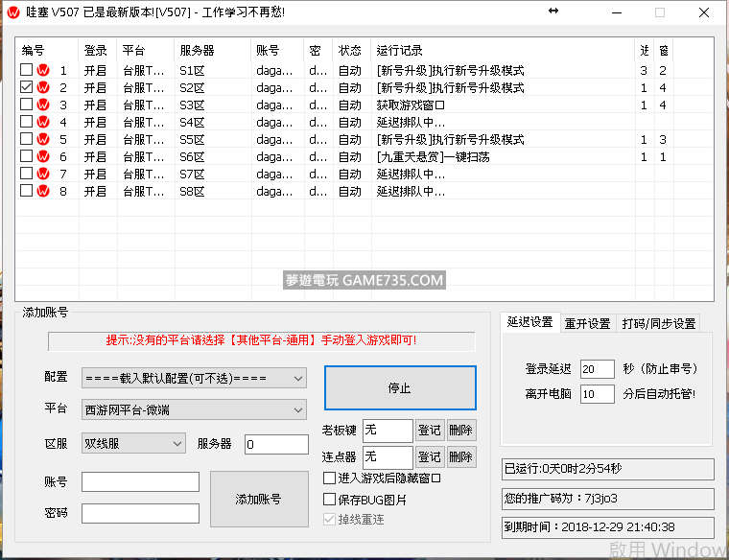Enable 进入游戏后隐藏窗口 checkbox
The image size is (729, 560).
330,478
